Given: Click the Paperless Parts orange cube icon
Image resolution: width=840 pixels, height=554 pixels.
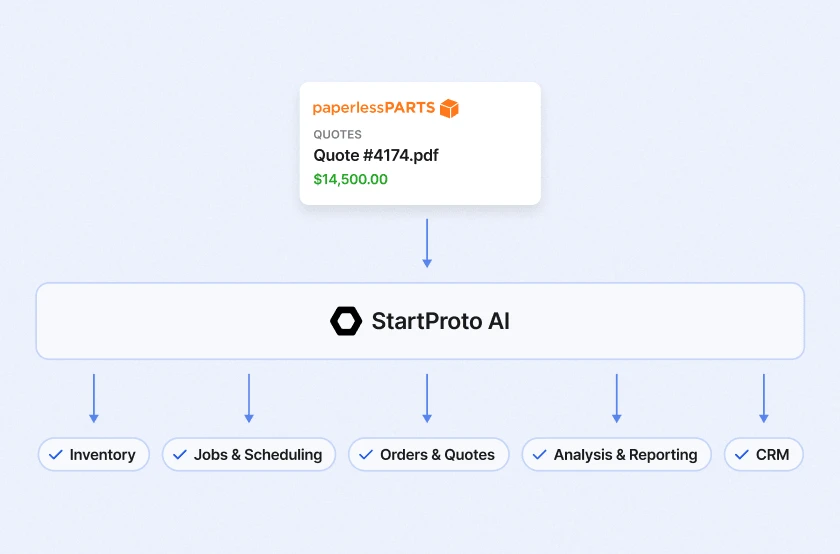Looking at the screenshot, I should [449, 108].
